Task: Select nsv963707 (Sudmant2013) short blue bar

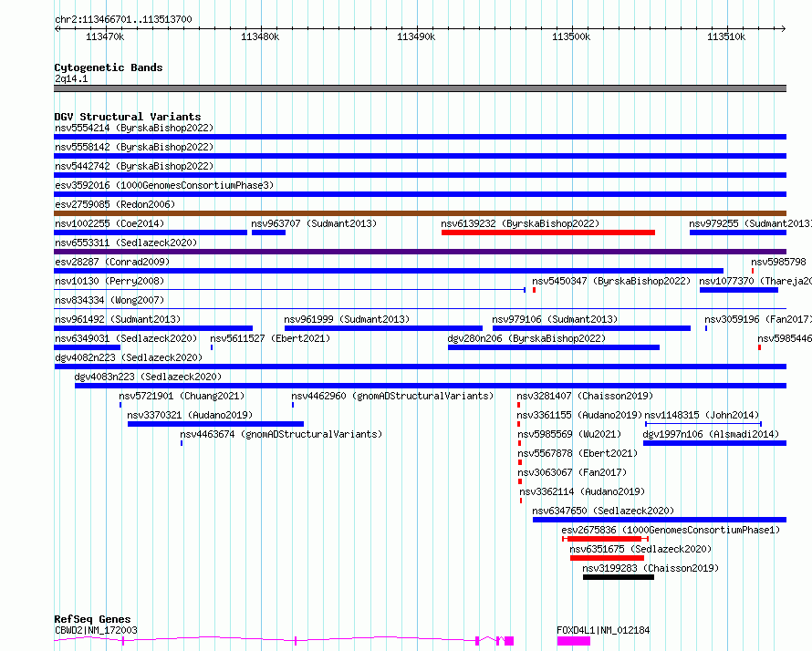Action: pyautogui.click(x=268, y=232)
